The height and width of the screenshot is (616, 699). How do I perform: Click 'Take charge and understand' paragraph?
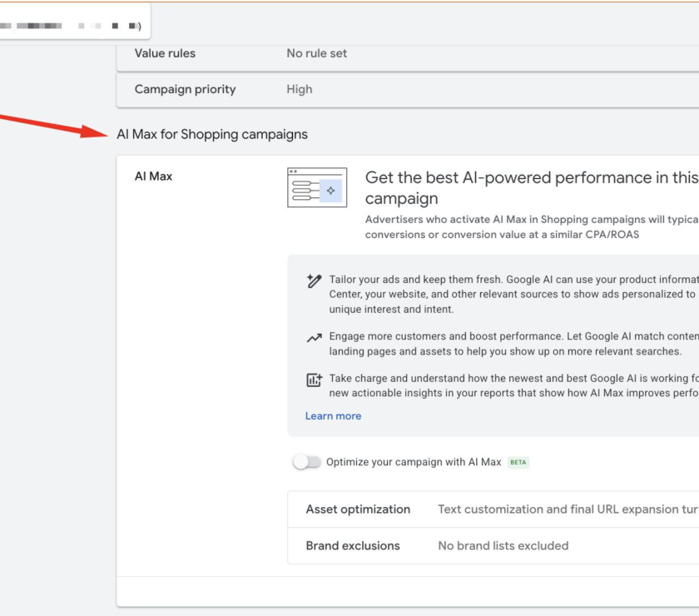pyautogui.click(x=514, y=386)
